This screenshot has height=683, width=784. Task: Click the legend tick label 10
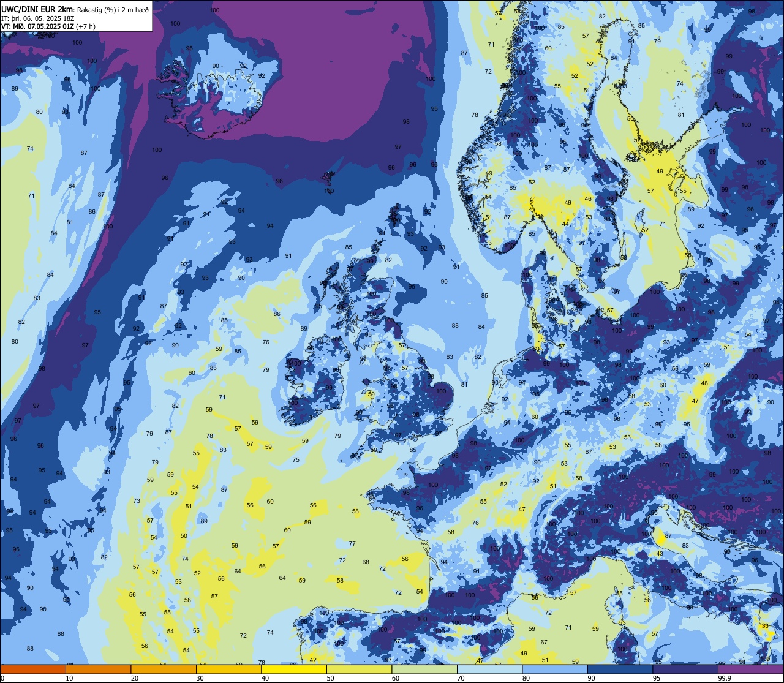click(x=69, y=678)
